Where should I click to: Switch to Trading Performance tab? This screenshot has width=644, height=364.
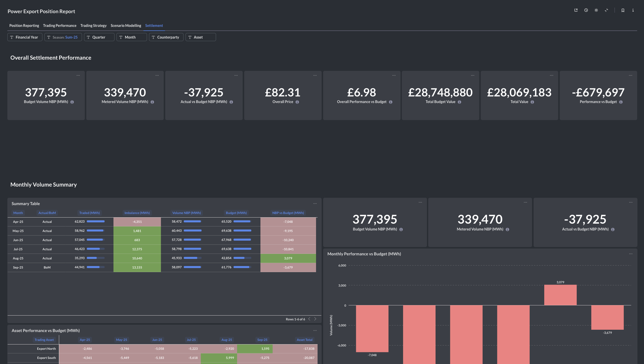click(60, 26)
